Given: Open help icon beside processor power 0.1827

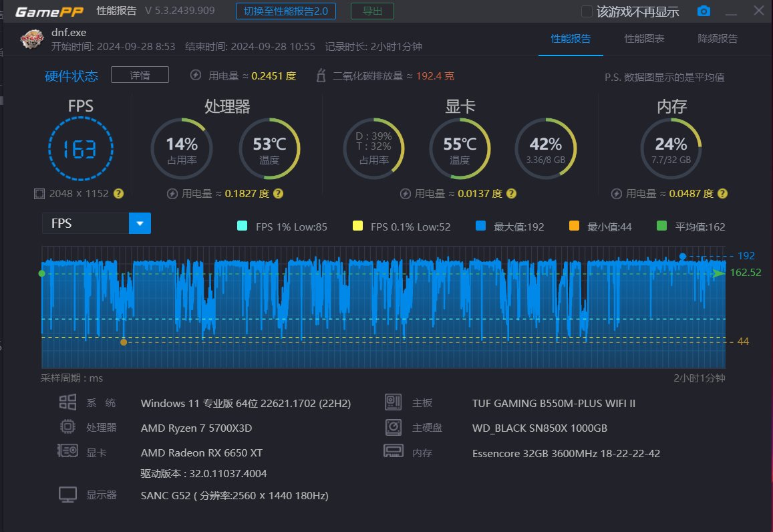Looking at the screenshot, I should [278, 193].
